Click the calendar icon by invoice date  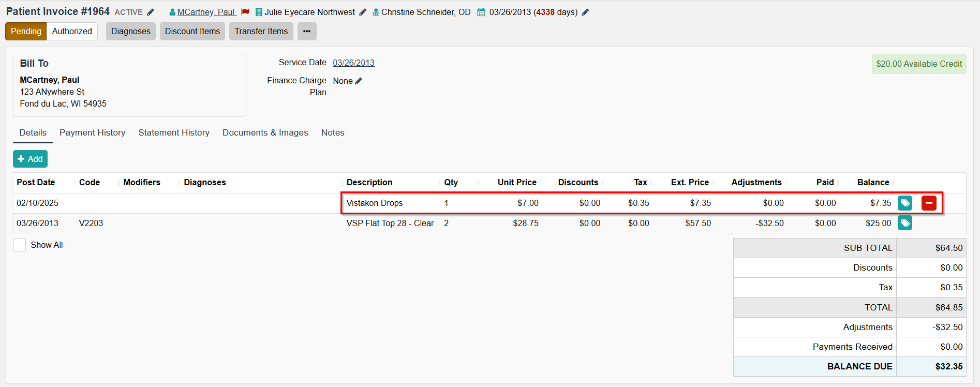click(x=481, y=12)
